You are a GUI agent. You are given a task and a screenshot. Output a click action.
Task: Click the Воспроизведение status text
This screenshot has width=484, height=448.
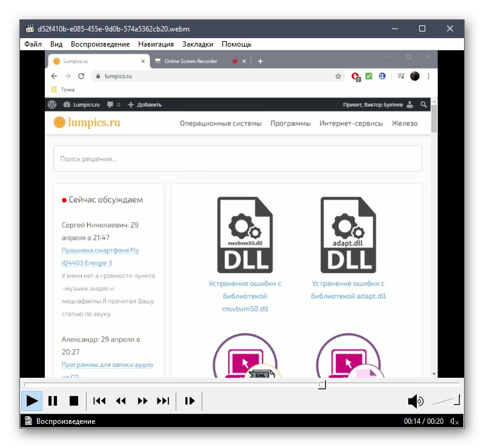[x=66, y=421]
